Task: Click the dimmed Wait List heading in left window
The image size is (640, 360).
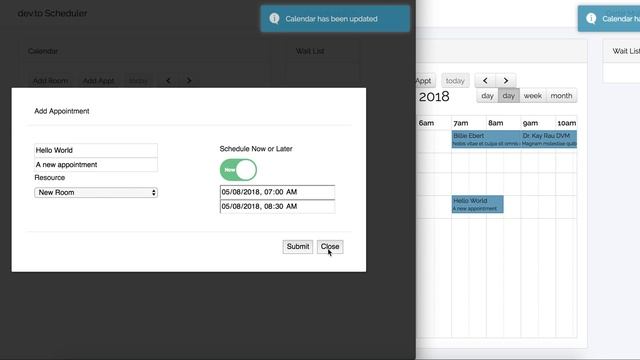Action: click(310, 51)
